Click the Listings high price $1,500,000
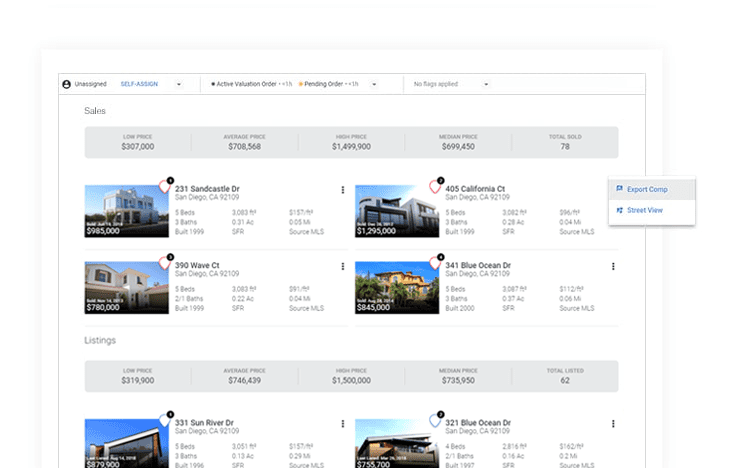743x468 pixels. 351,381
